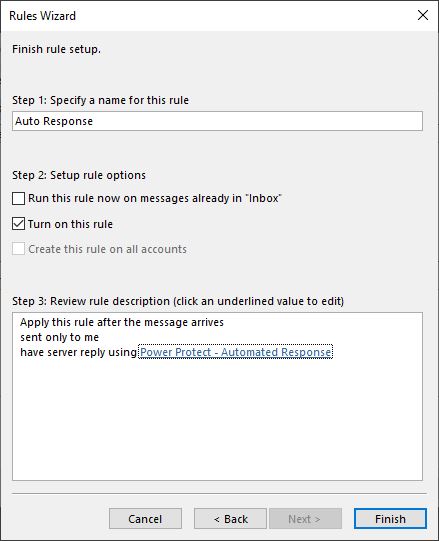Cancel the rule setup
Image resolution: width=439 pixels, height=541 pixels.
tap(145, 519)
